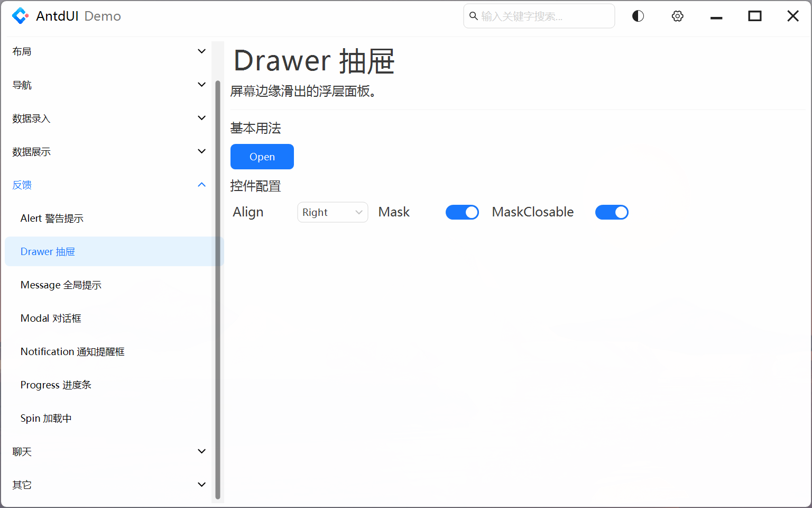This screenshot has width=812, height=508.
Task: Click the search magnifier icon
Action: pos(473,16)
